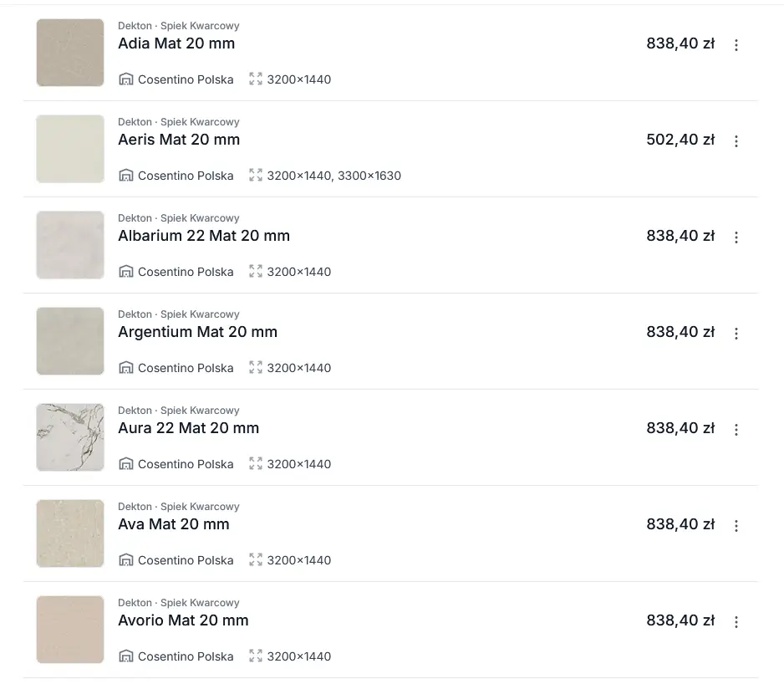
Task: Open more options for Argentium Mat
Action: (x=736, y=334)
